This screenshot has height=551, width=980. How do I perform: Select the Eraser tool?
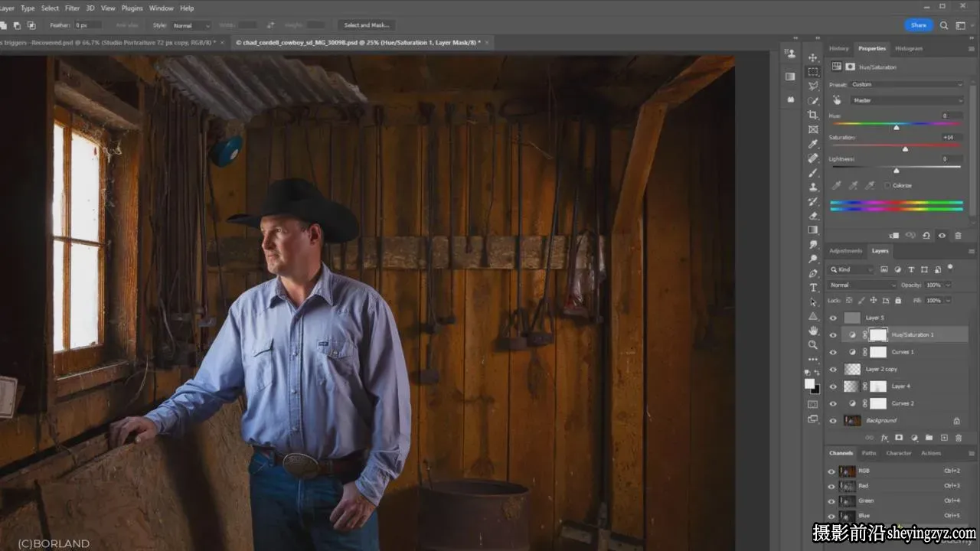point(813,216)
